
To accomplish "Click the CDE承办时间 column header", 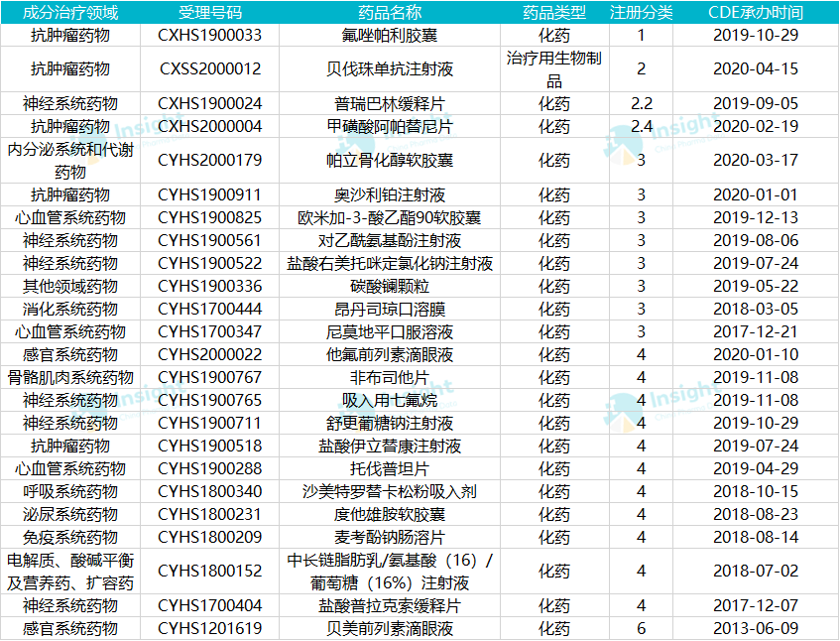I will point(756,12).
